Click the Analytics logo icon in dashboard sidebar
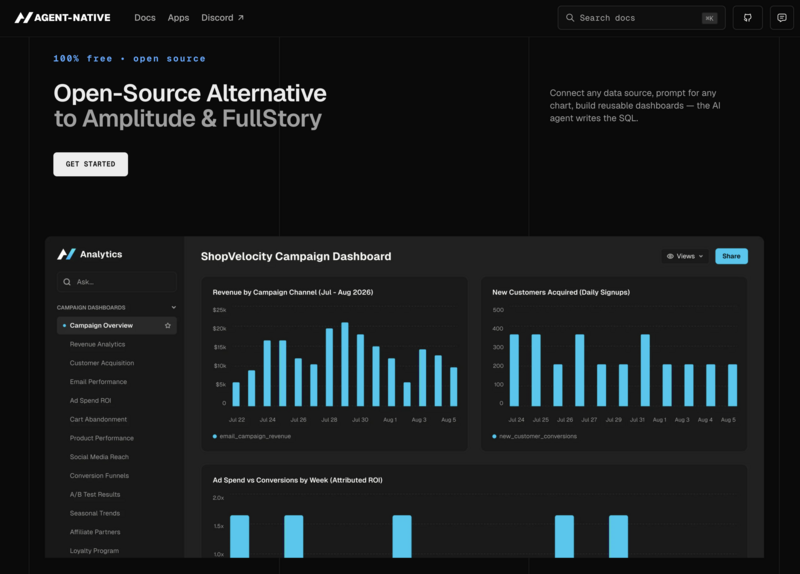 (66, 254)
